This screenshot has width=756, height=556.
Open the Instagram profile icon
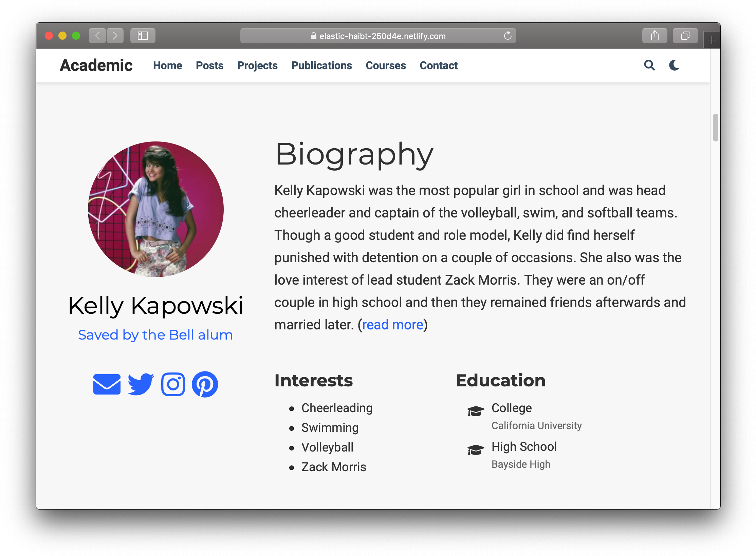click(x=173, y=384)
